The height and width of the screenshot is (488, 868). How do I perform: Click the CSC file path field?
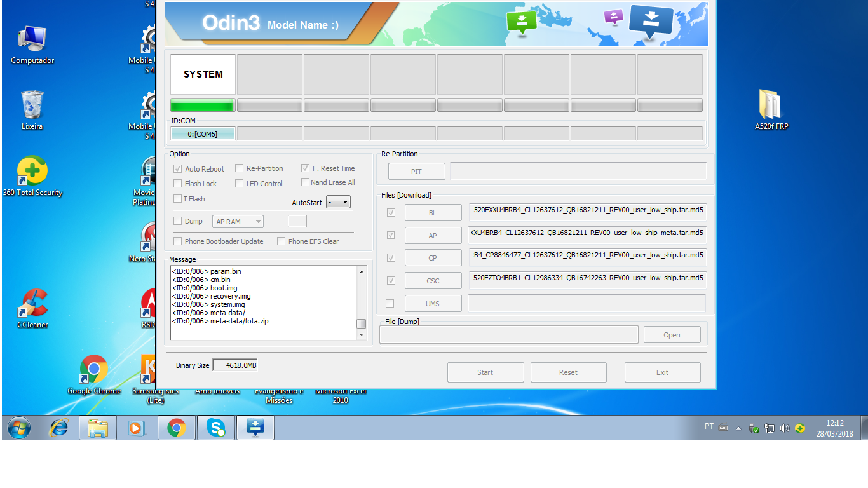[x=588, y=280]
